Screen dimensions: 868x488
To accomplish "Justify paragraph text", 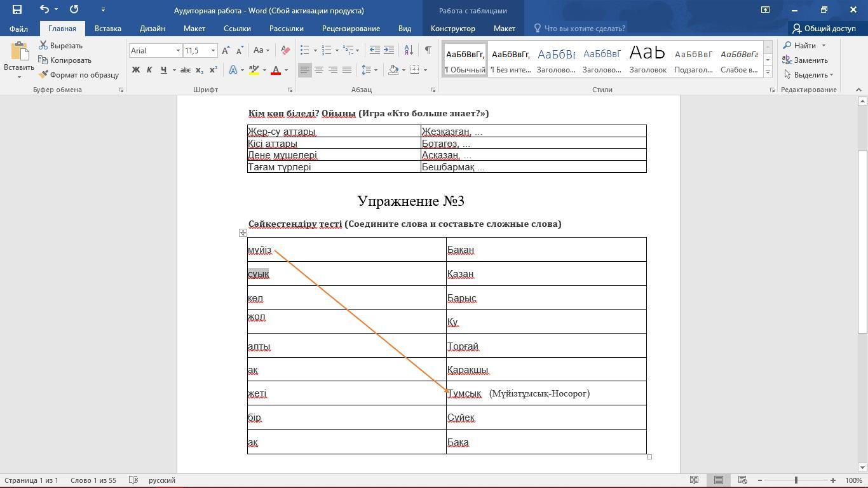I will [347, 70].
